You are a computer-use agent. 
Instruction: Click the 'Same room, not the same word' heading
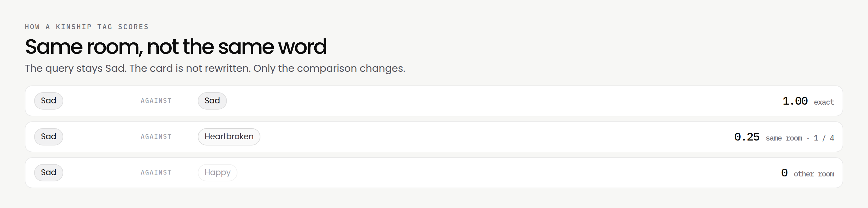click(175, 46)
